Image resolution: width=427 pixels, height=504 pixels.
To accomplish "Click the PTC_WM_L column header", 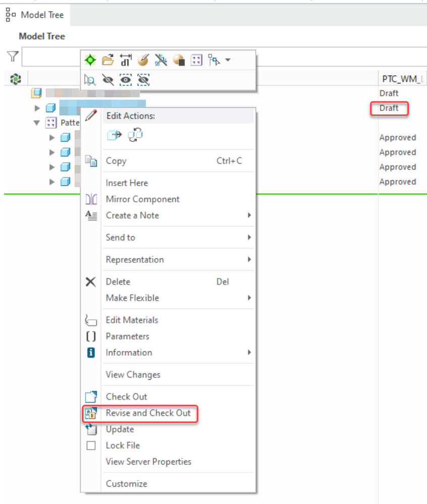I will [x=403, y=79].
